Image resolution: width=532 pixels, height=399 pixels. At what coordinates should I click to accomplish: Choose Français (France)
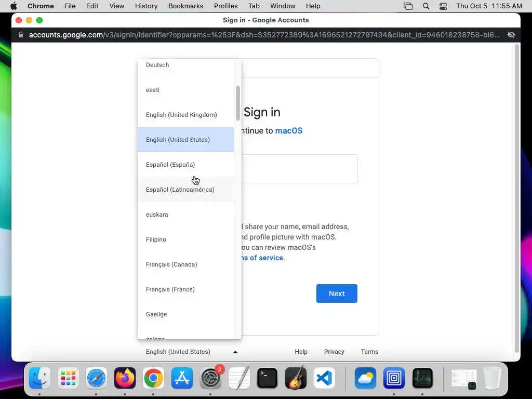pyautogui.click(x=185, y=289)
